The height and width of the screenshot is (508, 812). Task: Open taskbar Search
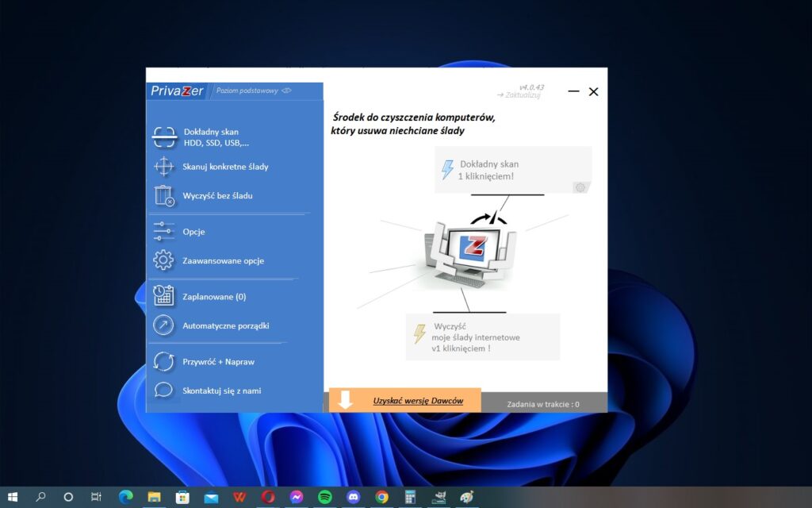[x=40, y=497]
